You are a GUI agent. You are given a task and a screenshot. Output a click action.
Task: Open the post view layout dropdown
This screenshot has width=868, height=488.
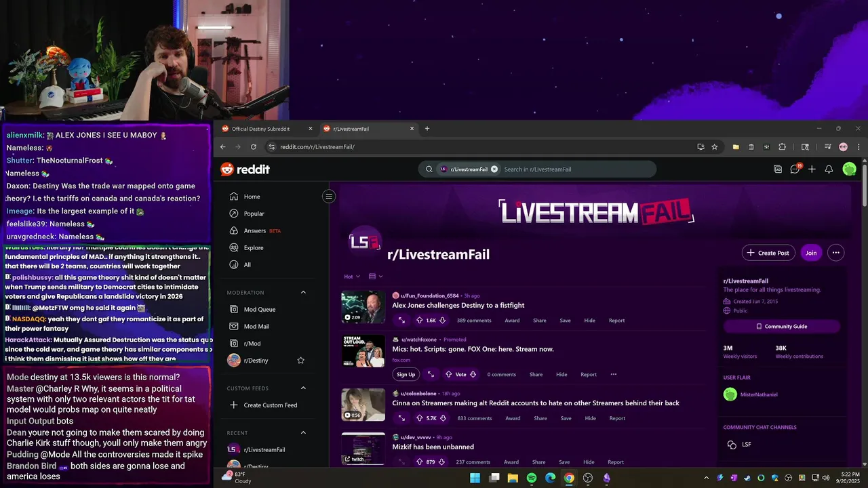[x=375, y=277]
